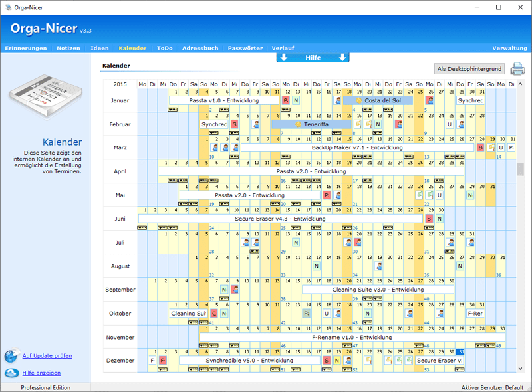532x392 pixels.
Task: Show the Verlauf tab
Action: (x=283, y=48)
